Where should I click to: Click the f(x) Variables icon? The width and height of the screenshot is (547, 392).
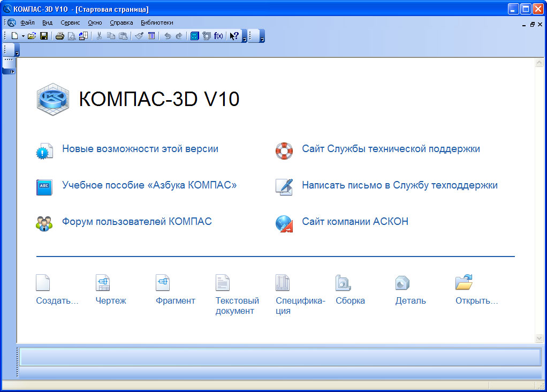(x=218, y=36)
